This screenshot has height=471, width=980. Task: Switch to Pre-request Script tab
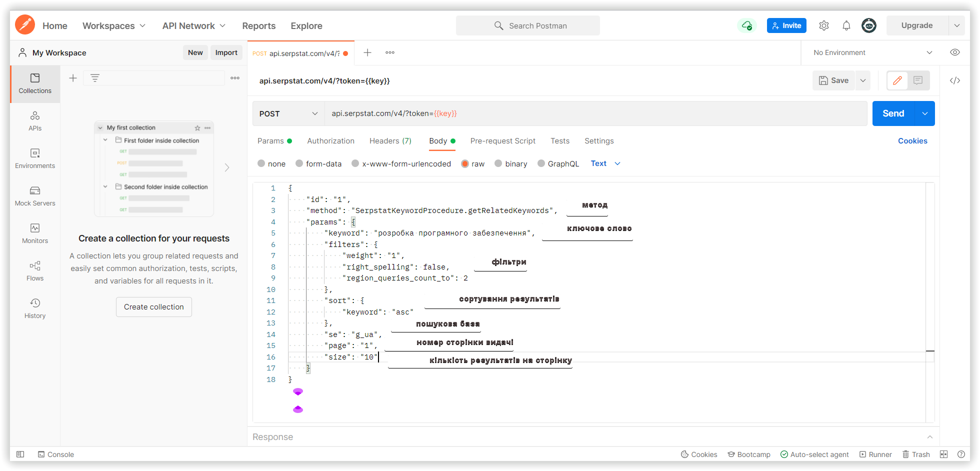(502, 141)
